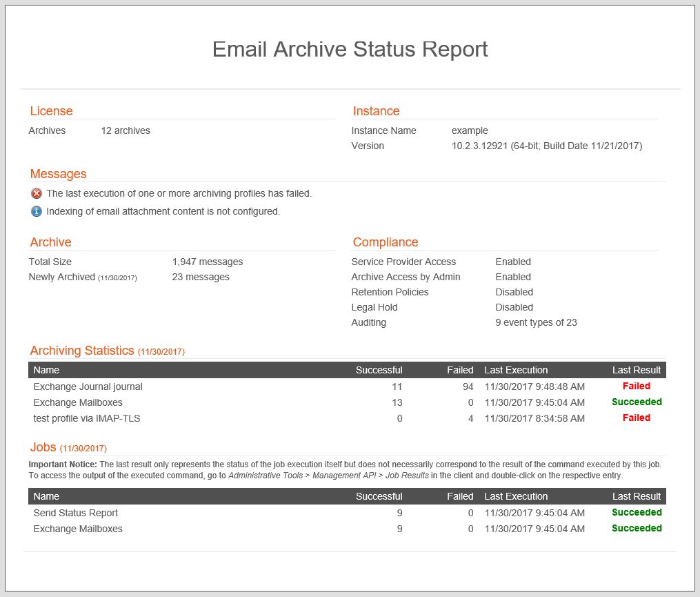Click the Email Archive Status Report title
The height and width of the screenshot is (597, 700).
point(350,49)
